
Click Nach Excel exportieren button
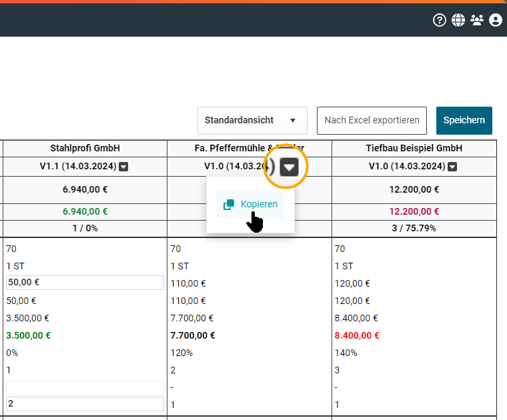click(372, 121)
